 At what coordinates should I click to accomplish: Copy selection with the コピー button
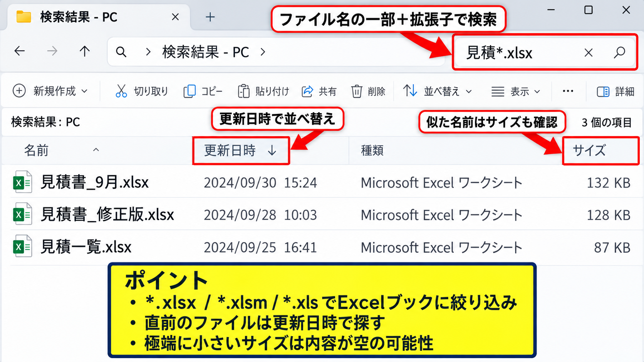203,91
